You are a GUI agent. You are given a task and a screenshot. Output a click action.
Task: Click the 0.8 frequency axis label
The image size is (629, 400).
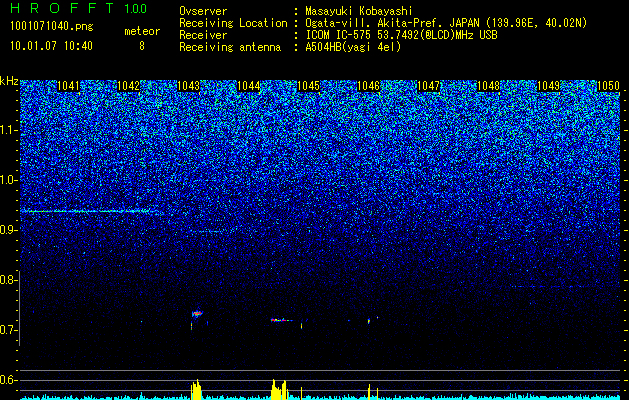(7, 280)
